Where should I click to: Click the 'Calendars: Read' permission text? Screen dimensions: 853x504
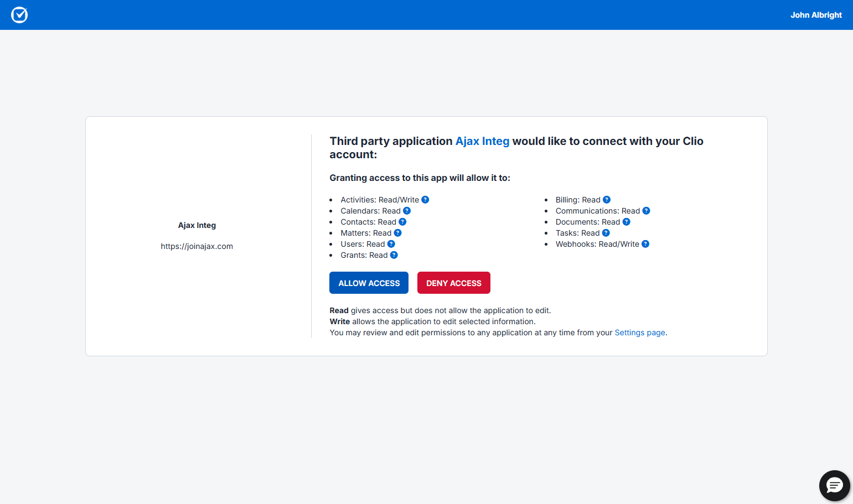coord(370,211)
